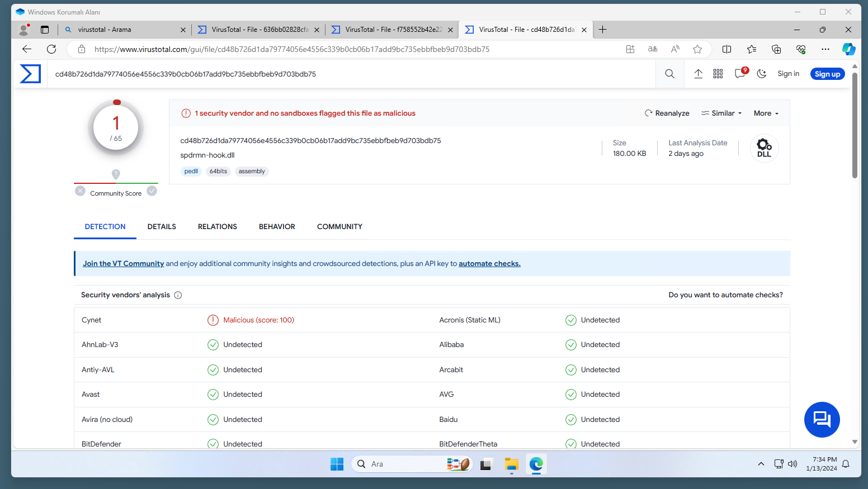Image resolution: width=868 pixels, height=489 pixels.
Task: Click the community score question mark
Action: tap(116, 174)
